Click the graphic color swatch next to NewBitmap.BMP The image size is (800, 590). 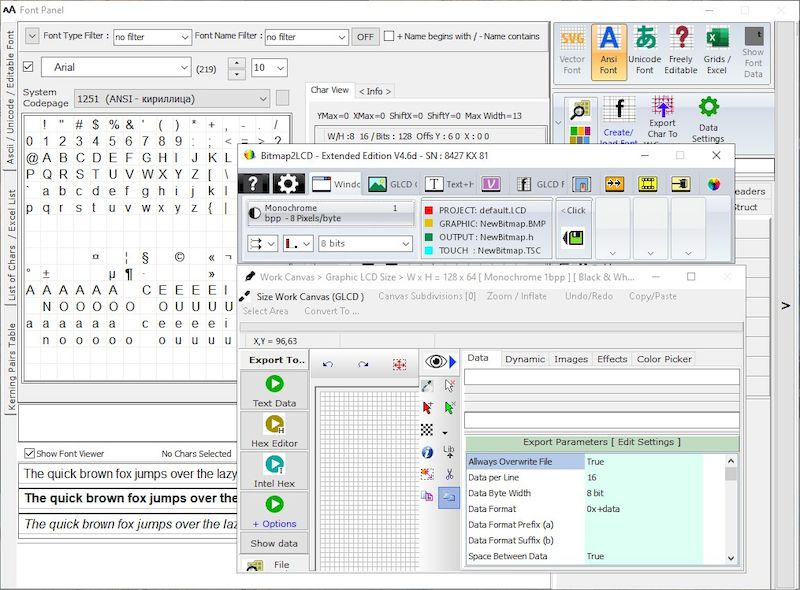coord(430,224)
